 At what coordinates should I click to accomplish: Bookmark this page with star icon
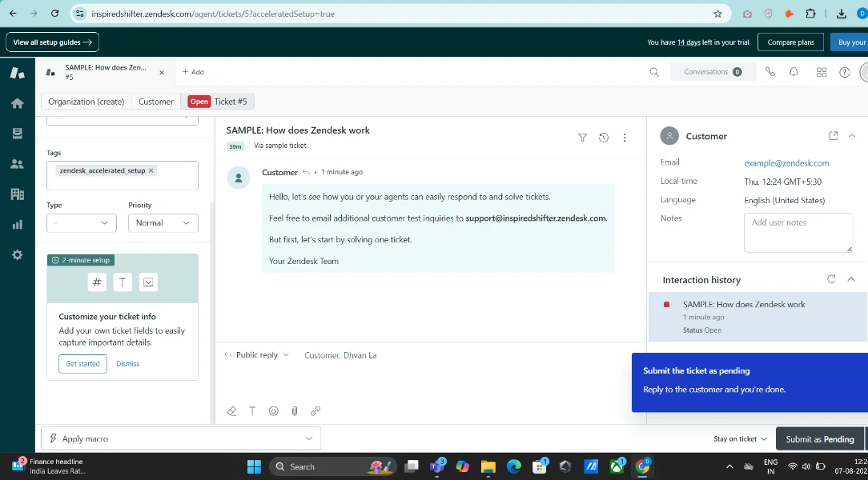[x=718, y=14]
